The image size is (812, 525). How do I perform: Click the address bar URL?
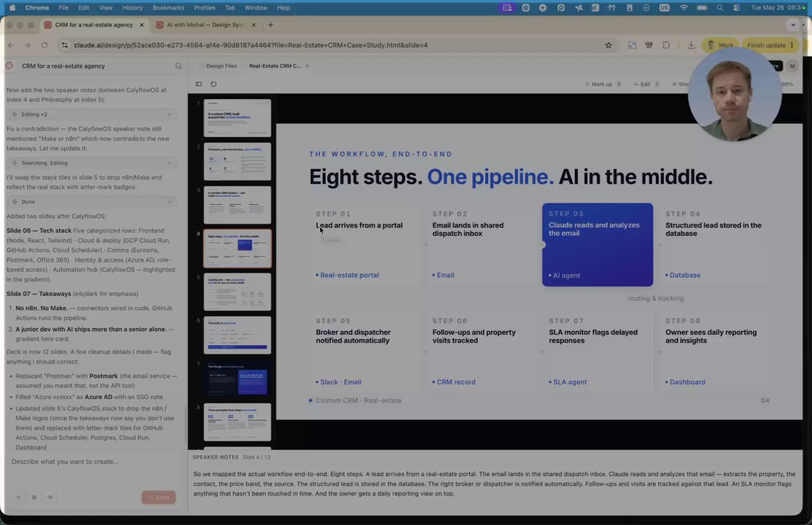click(251, 45)
